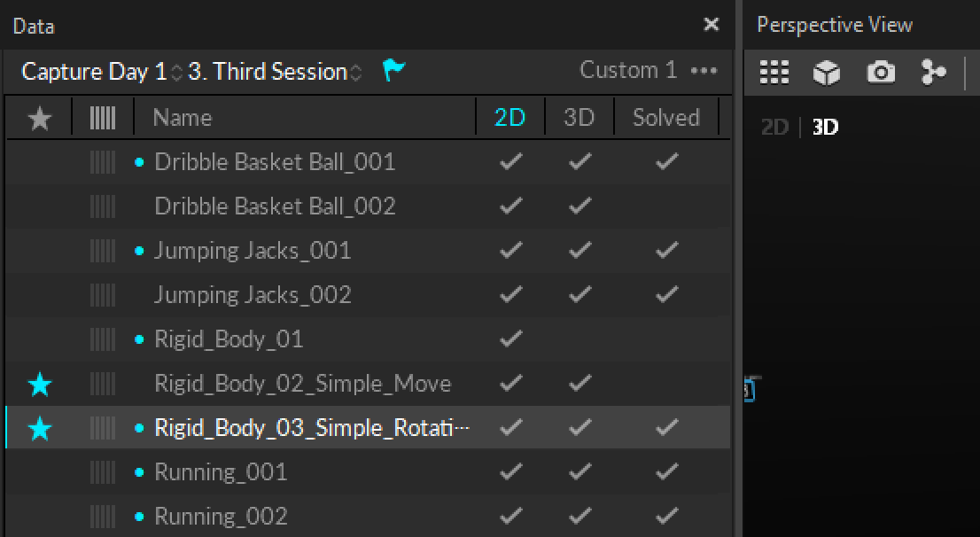The height and width of the screenshot is (537, 980).
Task: Toggle Solved checkmark for Dribble Basket Ball_001
Action: [666, 162]
